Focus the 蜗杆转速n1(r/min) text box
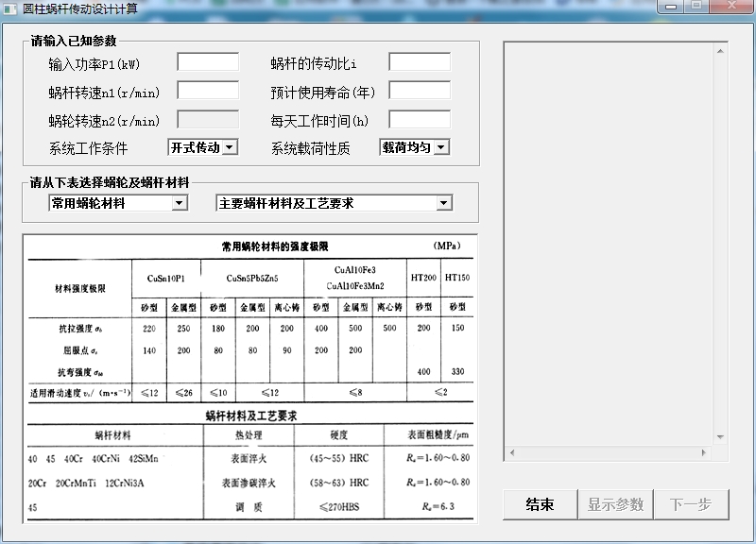The width and height of the screenshot is (756, 544). [208, 92]
